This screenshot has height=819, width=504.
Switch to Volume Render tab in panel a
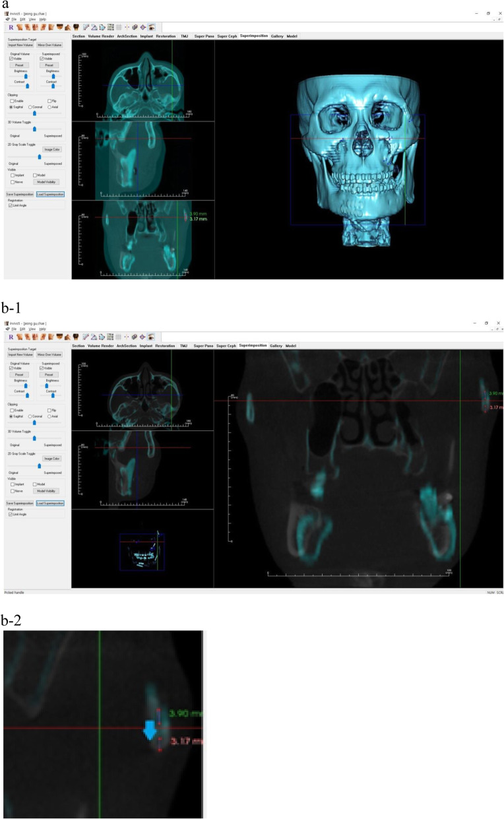tap(102, 36)
